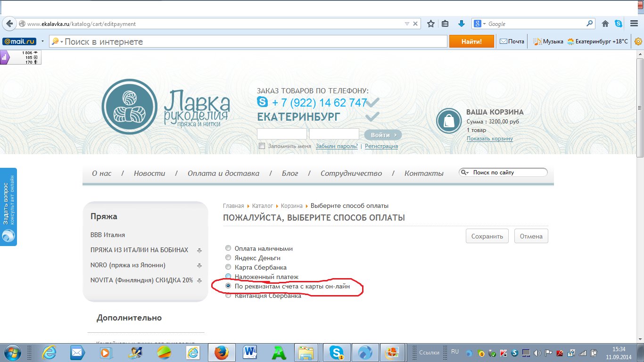
Task: Click the Войти login button
Action: [383, 135]
